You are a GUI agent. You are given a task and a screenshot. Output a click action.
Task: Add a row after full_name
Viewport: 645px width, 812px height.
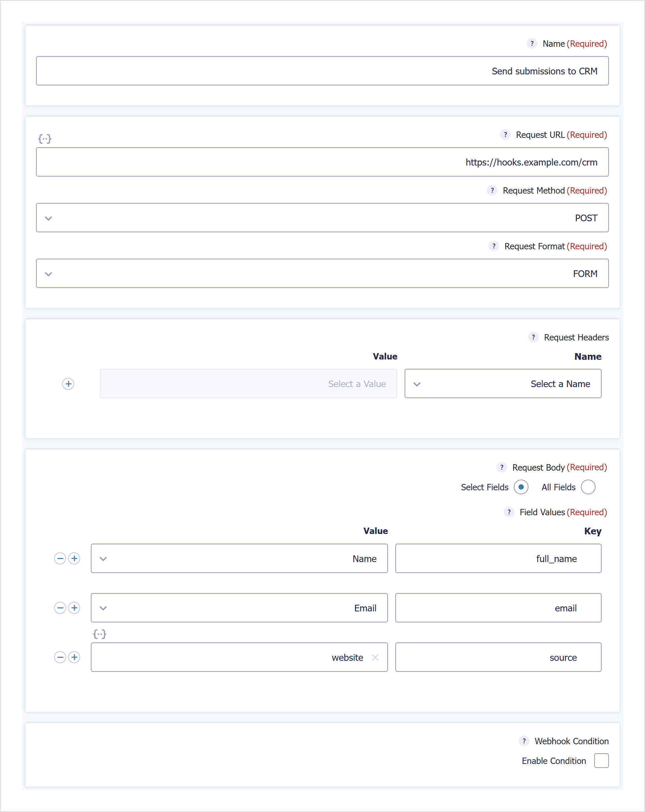tap(74, 558)
